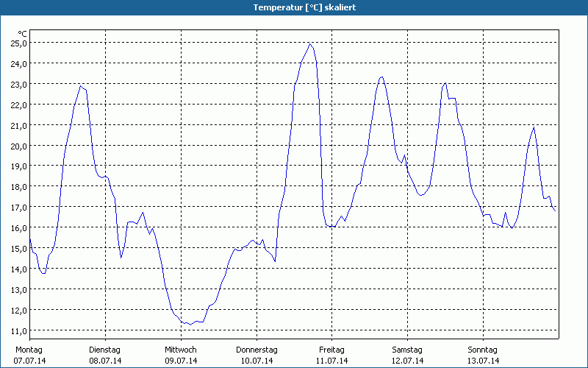588x368 pixels.
Task: Click the Donnerstag day label
Action: tap(257, 350)
